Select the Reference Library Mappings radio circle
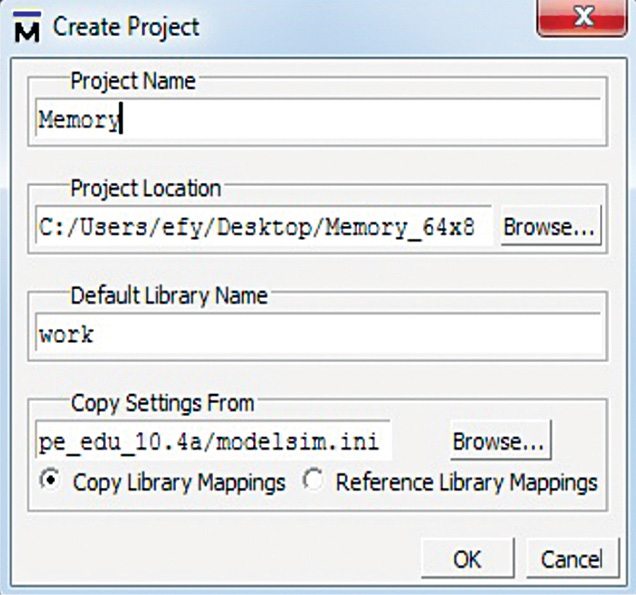The image size is (636, 595). point(314,481)
